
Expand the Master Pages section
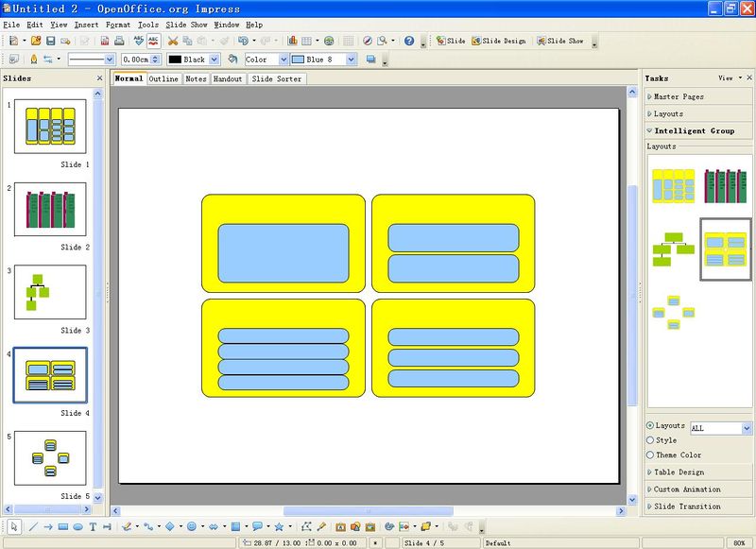point(697,96)
